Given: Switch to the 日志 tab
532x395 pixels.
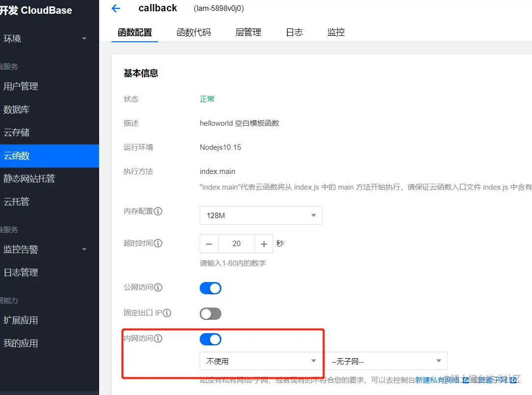Looking at the screenshot, I should point(294,32).
